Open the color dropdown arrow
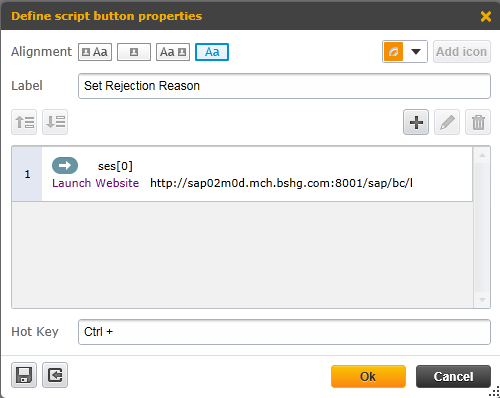The height and width of the screenshot is (398, 500). coord(416,52)
